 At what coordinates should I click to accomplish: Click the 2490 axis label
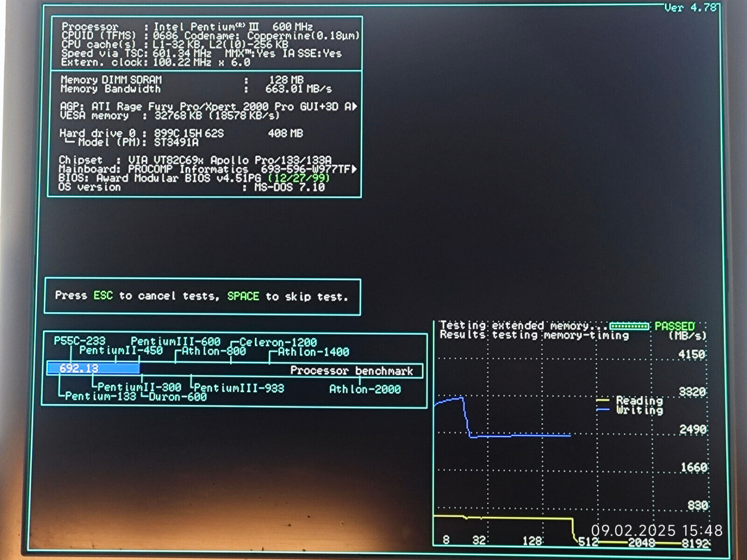click(x=693, y=429)
